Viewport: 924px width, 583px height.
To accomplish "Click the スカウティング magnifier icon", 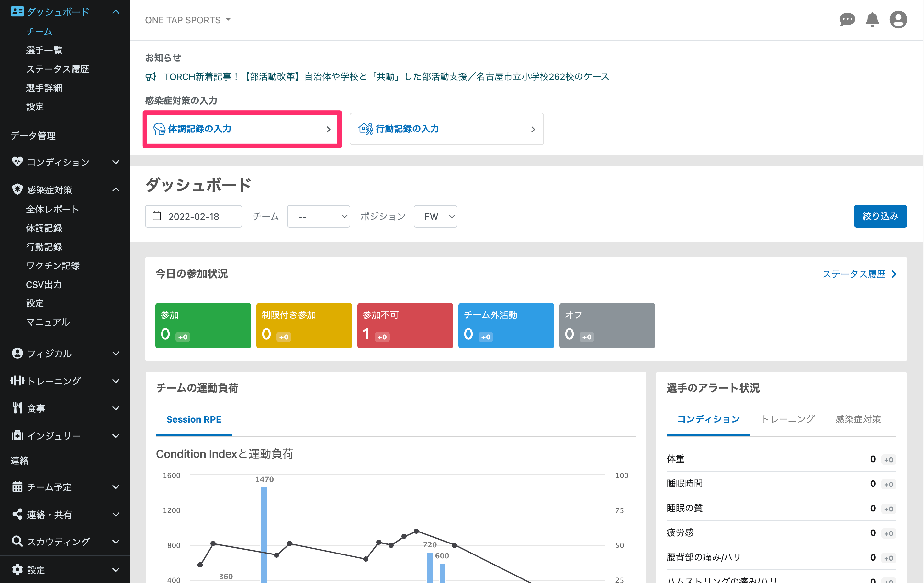I will coord(17,541).
